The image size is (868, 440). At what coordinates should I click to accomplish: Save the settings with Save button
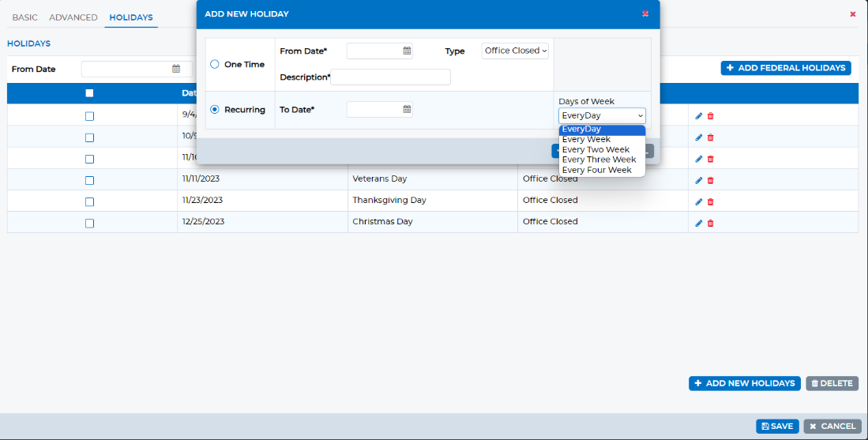pos(777,426)
